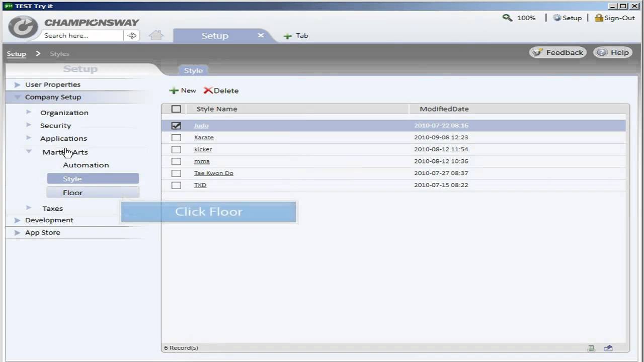Image resolution: width=644 pixels, height=362 pixels.
Task: Click the Styles breadcrumb text
Action: tap(59, 54)
